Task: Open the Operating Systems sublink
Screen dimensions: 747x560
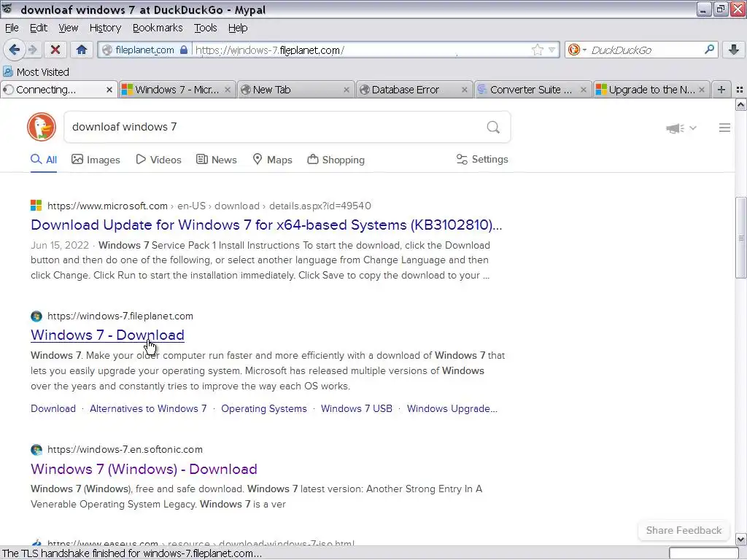Action: (x=264, y=408)
